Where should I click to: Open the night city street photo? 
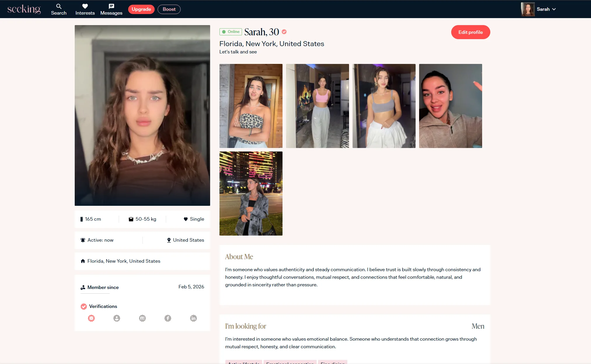[251, 194]
